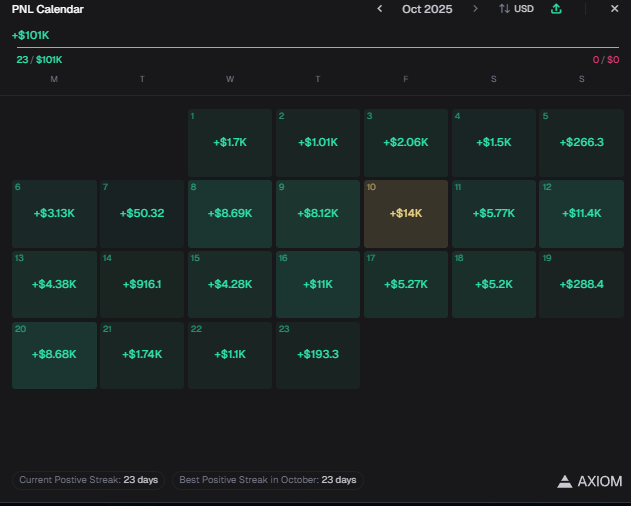Select highlighted day 10 cell +$14K
The image size is (631, 506).
(406, 214)
